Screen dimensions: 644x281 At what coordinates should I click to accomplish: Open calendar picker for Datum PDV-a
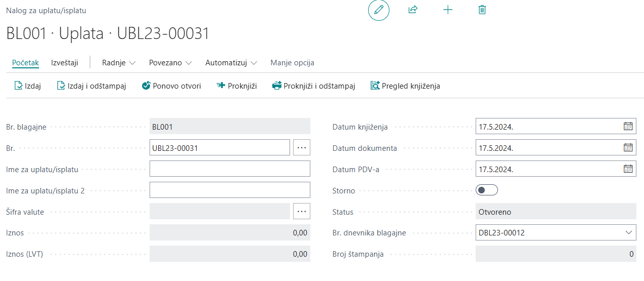(x=628, y=169)
